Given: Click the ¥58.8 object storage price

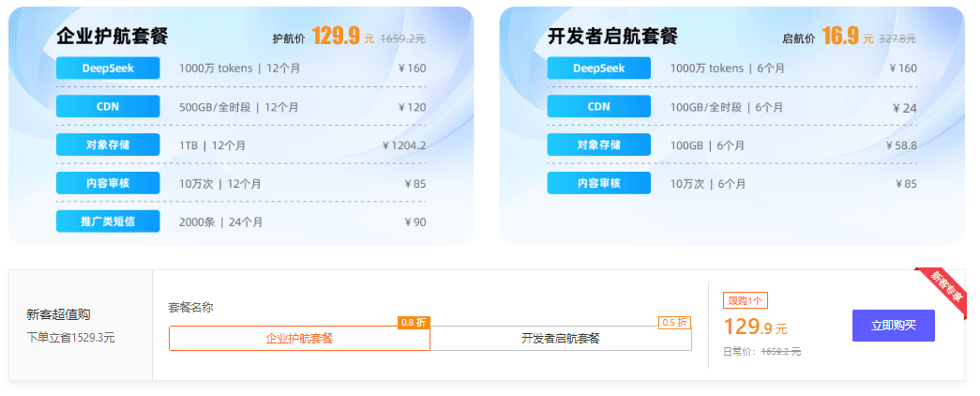Looking at the screenshot, I should pyautogui.click(x=901, y=145).
